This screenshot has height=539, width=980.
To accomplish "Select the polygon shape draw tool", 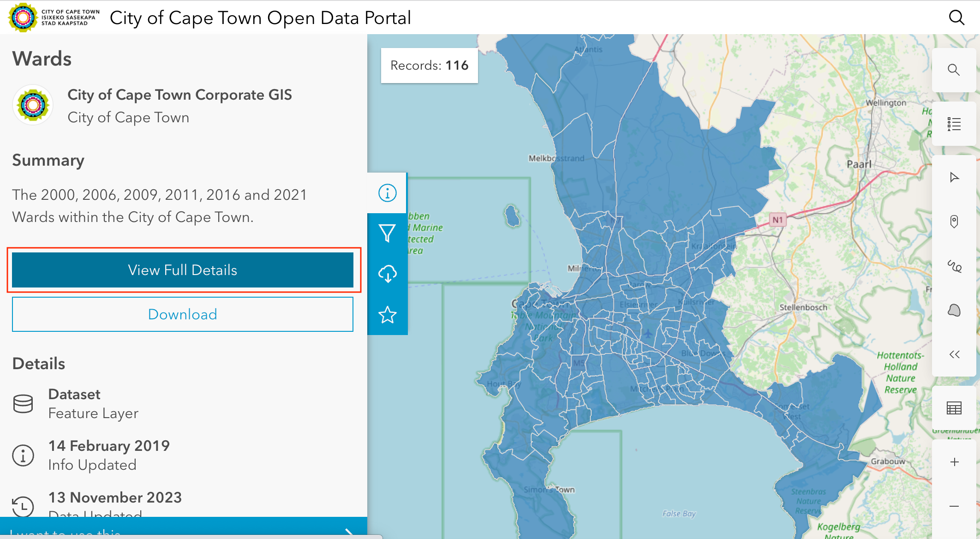I will pyautogui.click(x=954, y=310).
